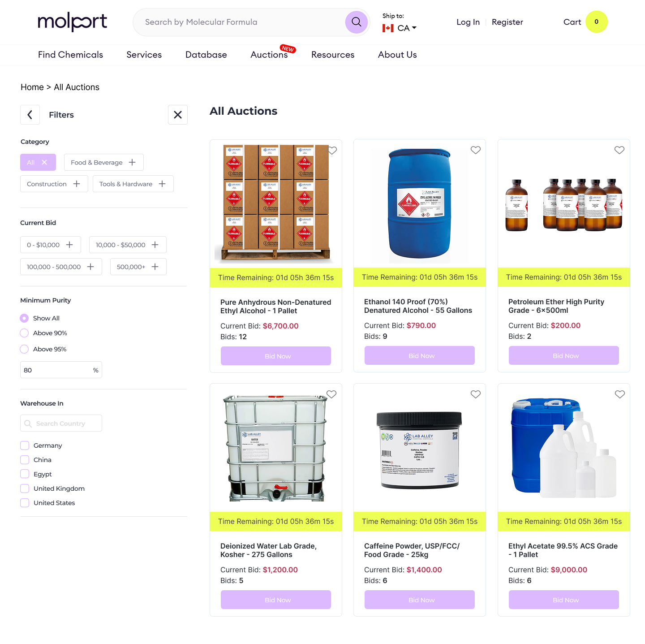Bid Now on Deionized Water auction
The width and height of the screenshot is (645, 644).
(276, 600)
